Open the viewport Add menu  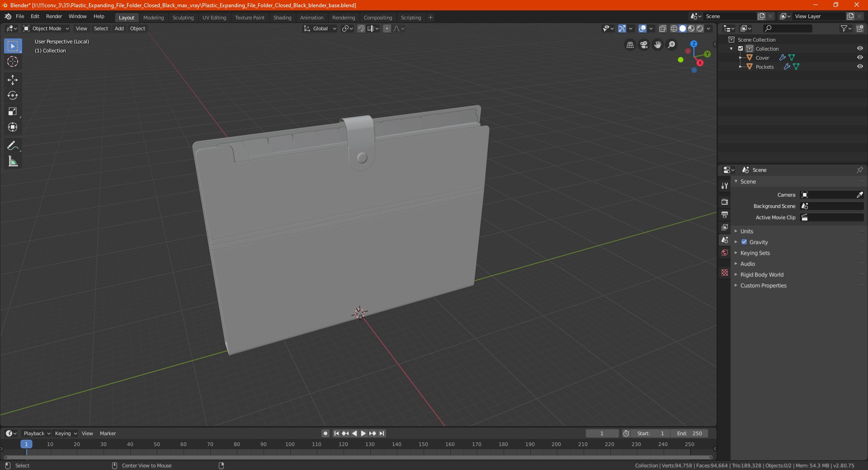point(119,28)
